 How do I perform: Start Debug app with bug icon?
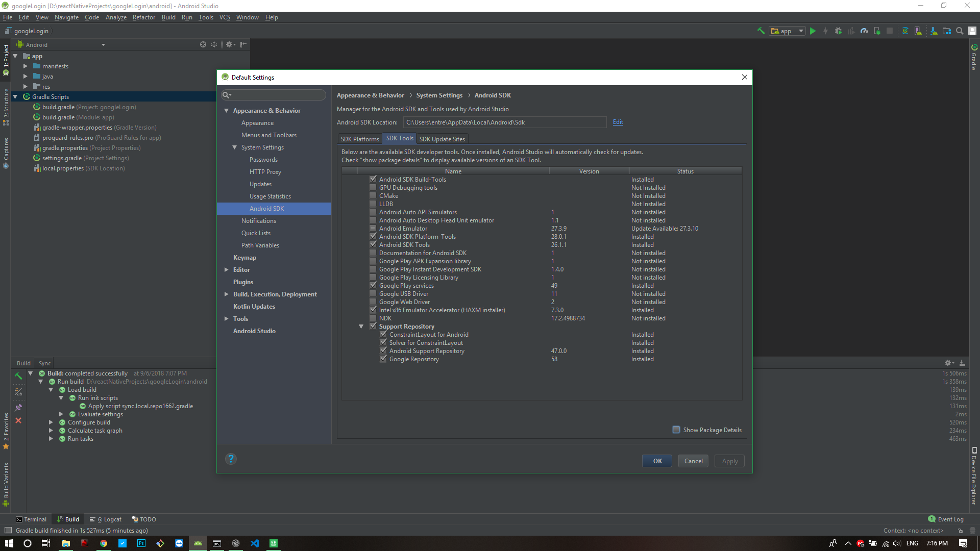pos(838,31)
